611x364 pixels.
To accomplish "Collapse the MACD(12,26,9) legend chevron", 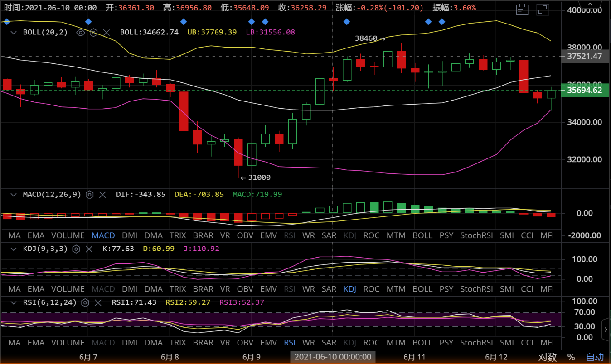I will coord(14,195).
